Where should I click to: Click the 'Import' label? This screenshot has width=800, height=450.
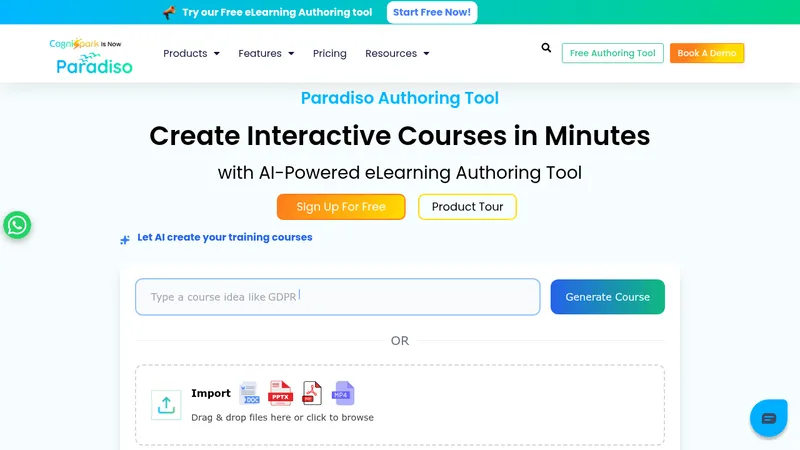(211, 393)
